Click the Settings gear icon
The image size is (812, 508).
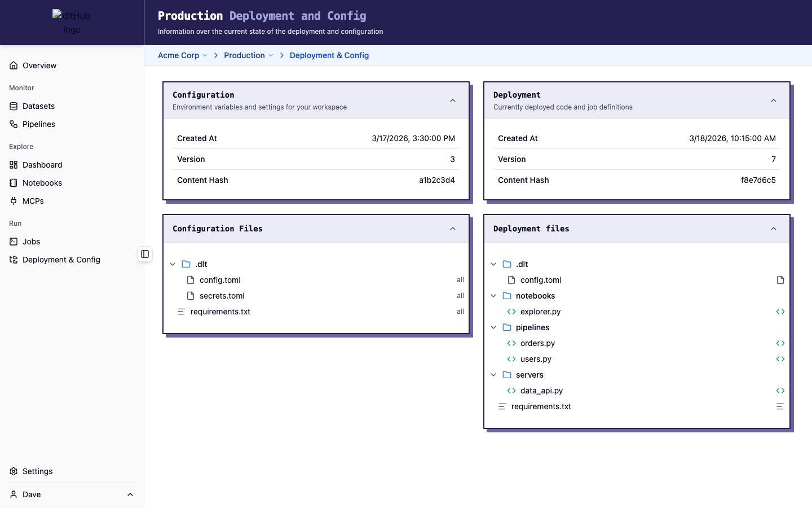click(14, 471)
